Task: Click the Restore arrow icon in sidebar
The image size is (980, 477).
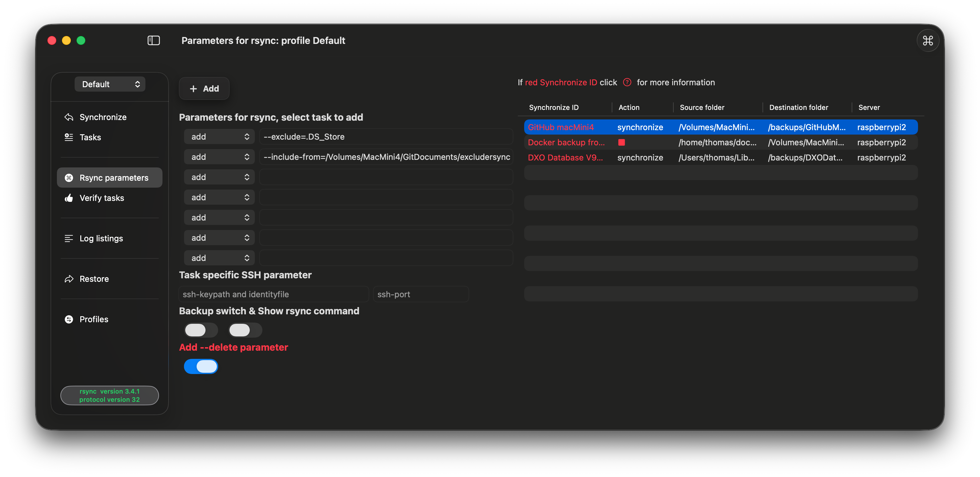Action: [x=69, y=279]
